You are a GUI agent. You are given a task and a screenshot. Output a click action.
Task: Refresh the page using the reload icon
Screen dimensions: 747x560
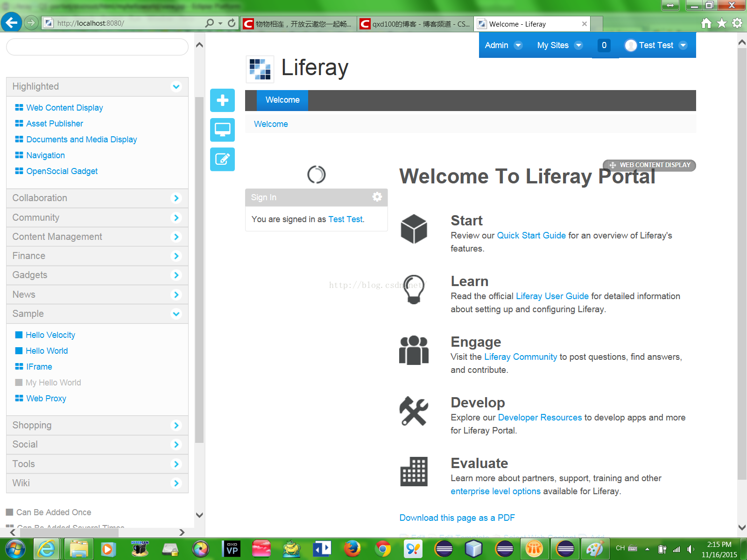coord(232,23)
